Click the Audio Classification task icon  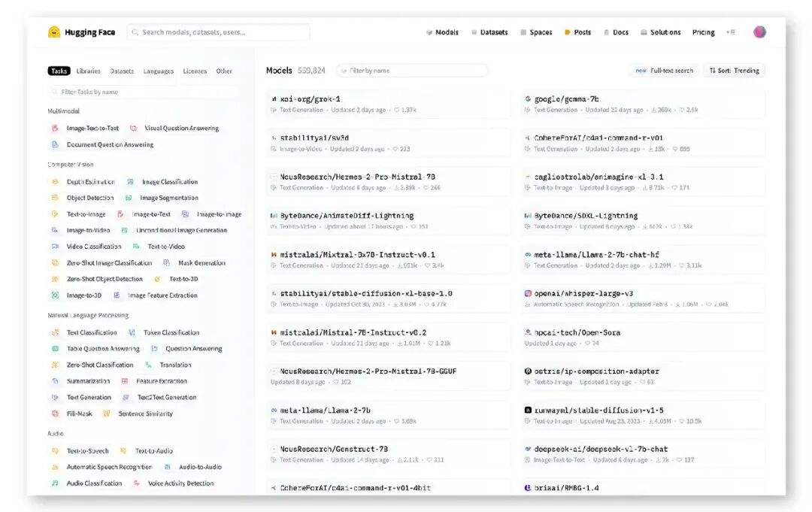click(x=55, y=483)
